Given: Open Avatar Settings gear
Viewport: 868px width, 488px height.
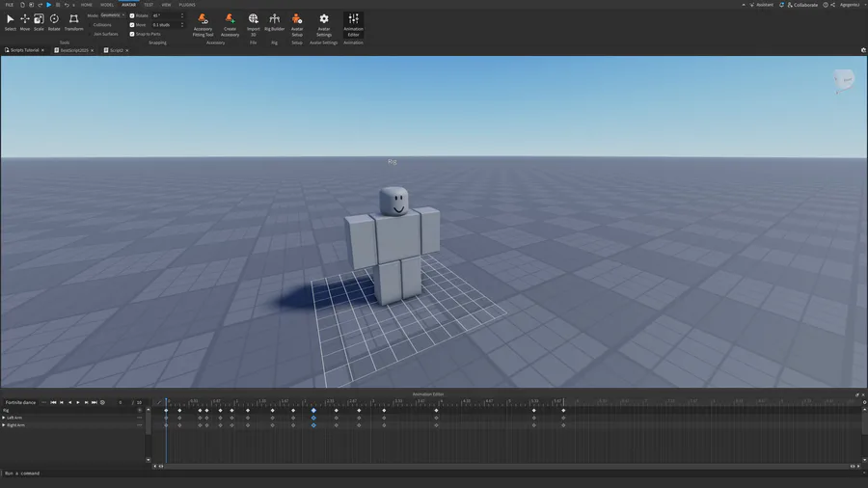Looking at the screenshot, I should coord(324,25).
